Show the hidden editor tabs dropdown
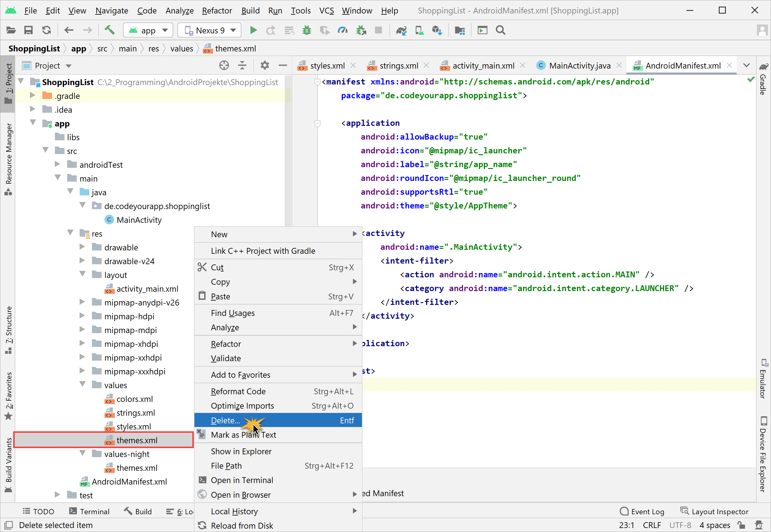 tap(747, 65)
